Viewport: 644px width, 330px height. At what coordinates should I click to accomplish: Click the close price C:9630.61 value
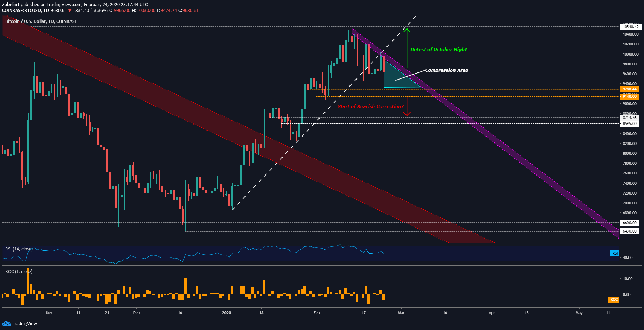pos(188,11)
